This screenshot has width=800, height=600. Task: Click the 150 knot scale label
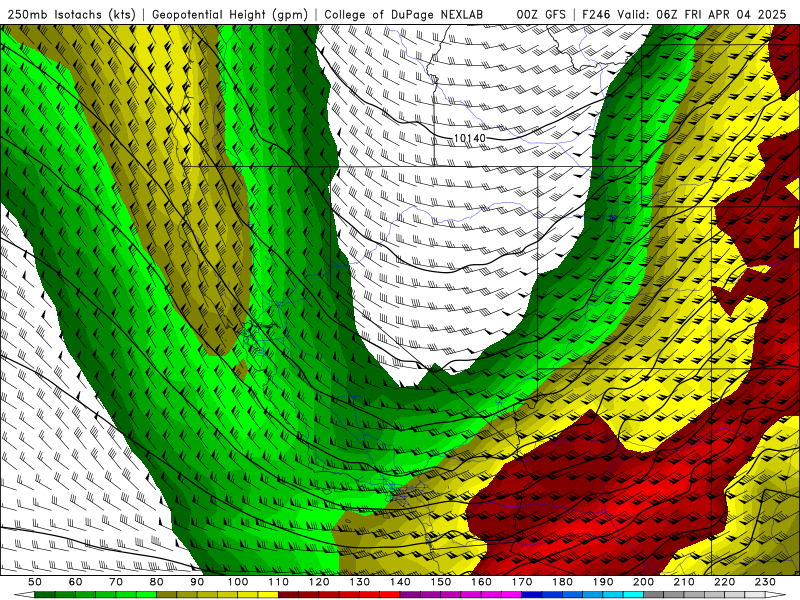[x=441, y=582]
